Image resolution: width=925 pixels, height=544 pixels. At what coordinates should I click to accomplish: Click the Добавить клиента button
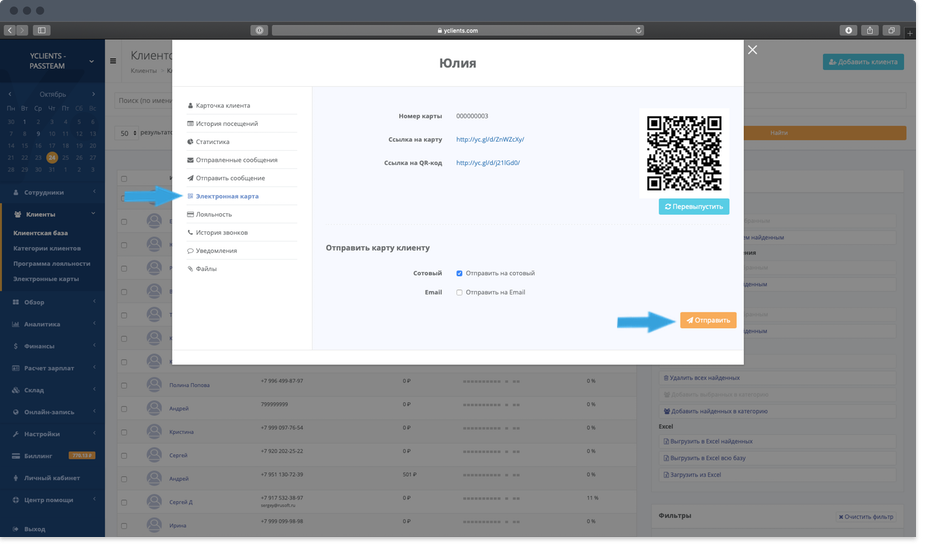click(x=863, y=62)
